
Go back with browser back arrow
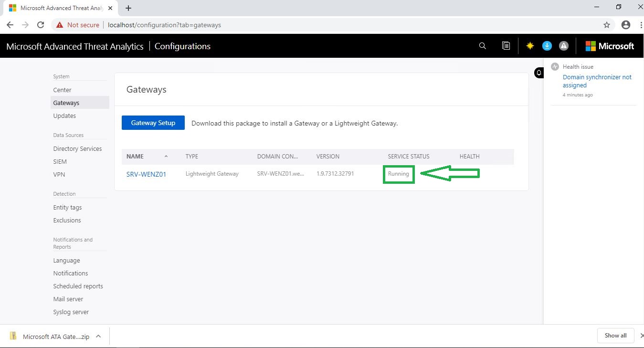click(10, 25)
